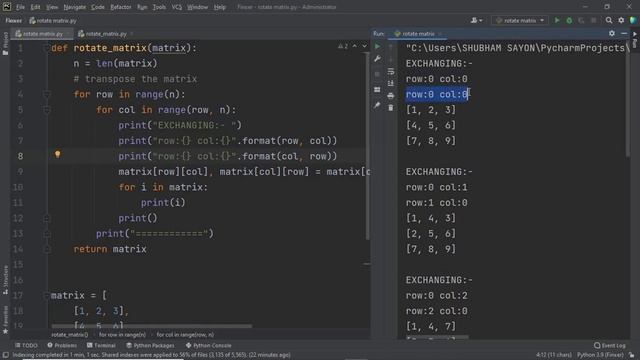The height and width of the screenshot is (360, 640).
Task: Open the File menu
Action: (20, 7)
